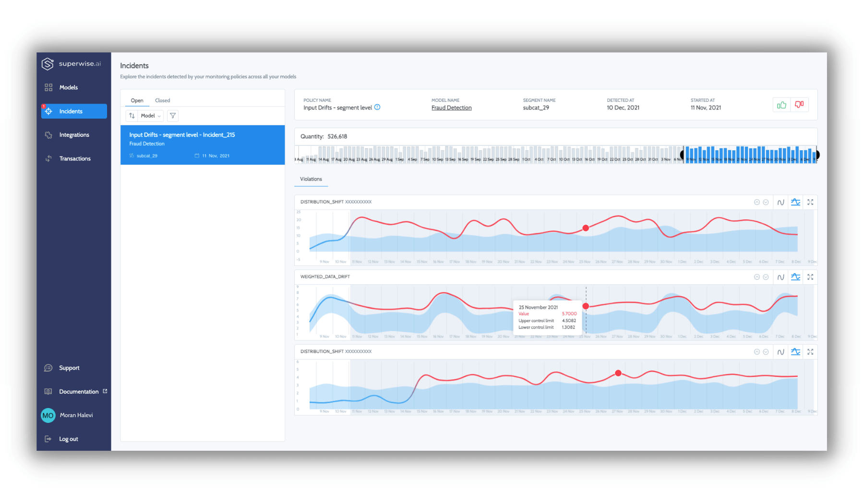Log out via the sidebar button
This screenshot has height=504, width=864.
pyautogui.click(x=68, y=438)
